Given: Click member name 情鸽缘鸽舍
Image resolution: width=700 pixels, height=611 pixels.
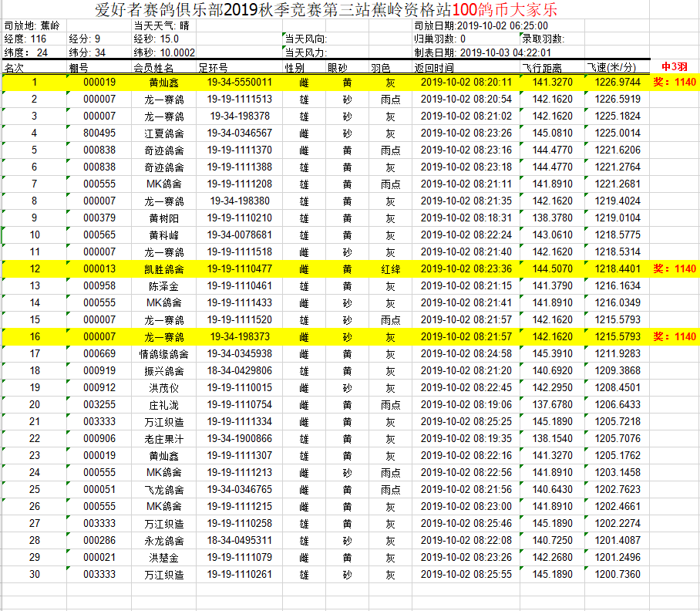Looking at the screenshot, I should point(164,354).
